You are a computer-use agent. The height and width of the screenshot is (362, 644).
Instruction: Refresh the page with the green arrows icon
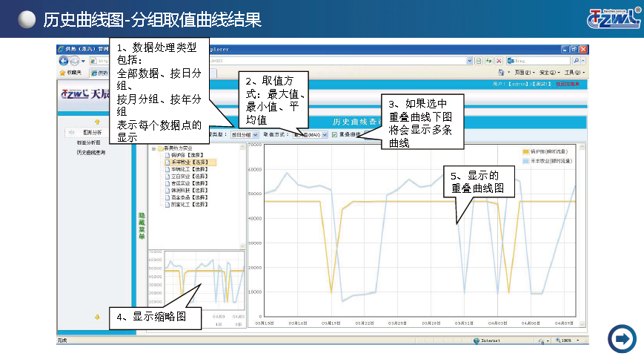click(x=489, y=61)
